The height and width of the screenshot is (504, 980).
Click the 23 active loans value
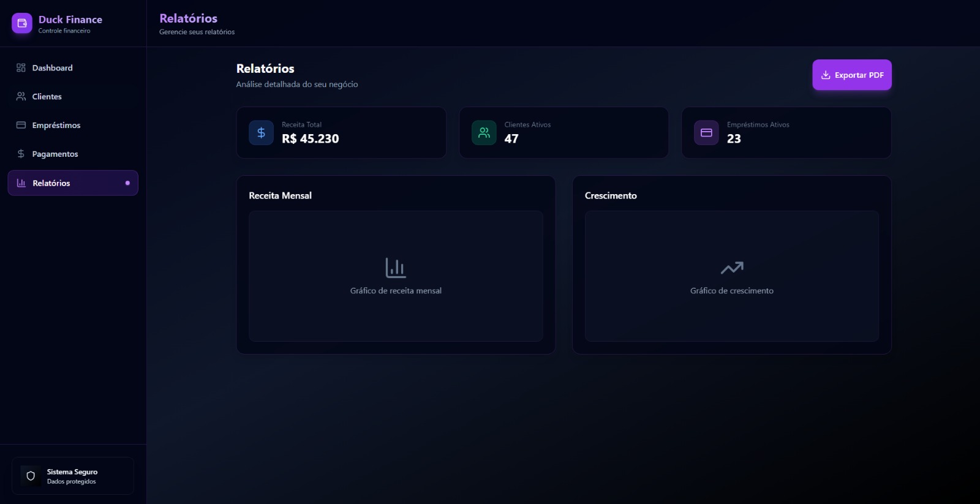point(734,139)
